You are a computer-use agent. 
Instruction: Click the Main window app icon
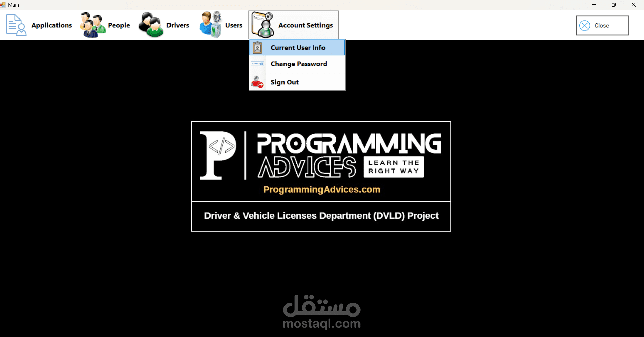3,5
